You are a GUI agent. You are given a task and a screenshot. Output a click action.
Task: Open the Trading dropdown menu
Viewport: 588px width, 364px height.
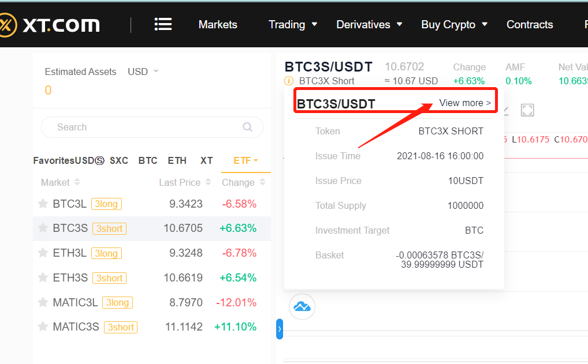(x=293, y=25)
